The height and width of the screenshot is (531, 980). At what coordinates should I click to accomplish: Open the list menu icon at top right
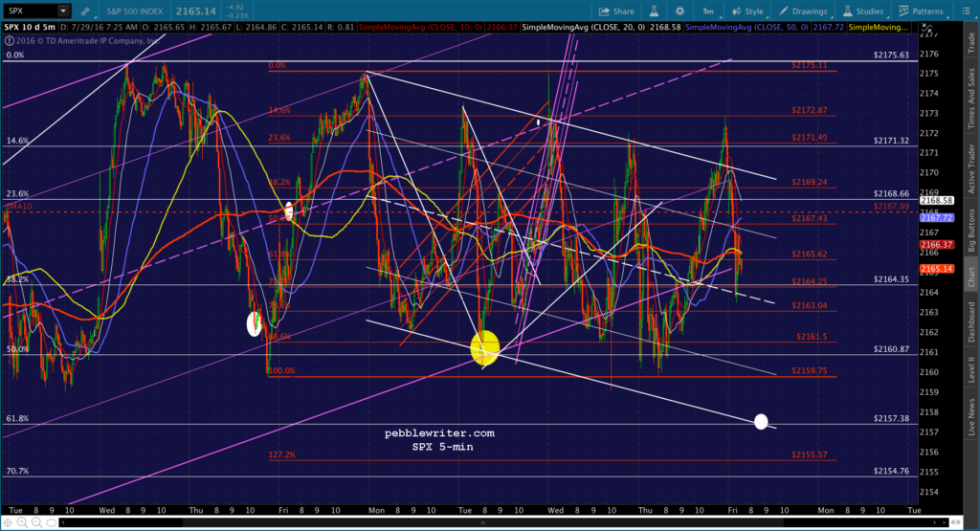pos(966,11)
